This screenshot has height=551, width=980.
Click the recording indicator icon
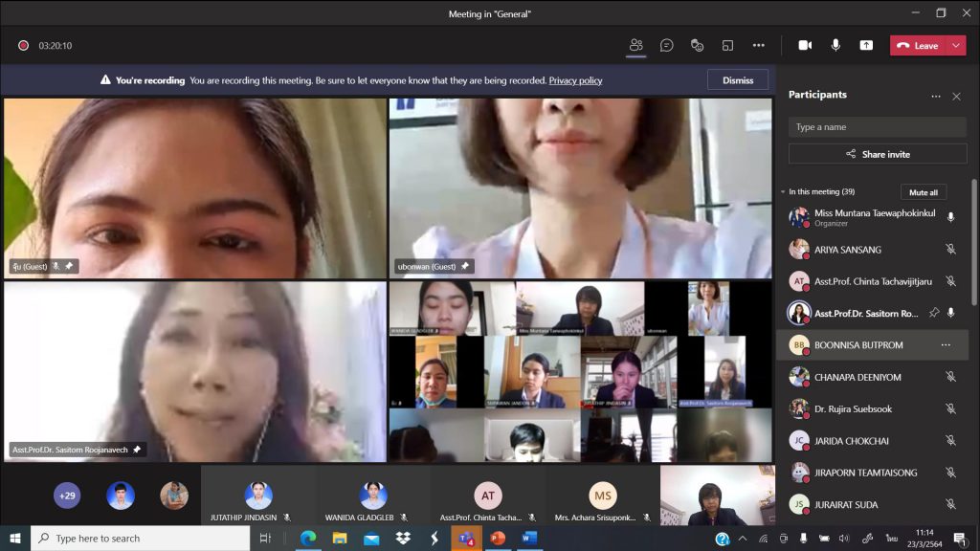[x=23, y=46]
